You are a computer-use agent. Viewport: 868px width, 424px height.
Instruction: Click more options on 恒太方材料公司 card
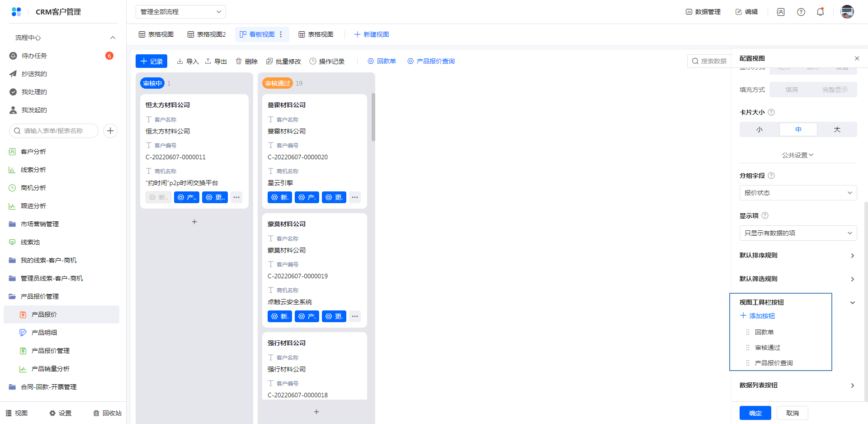tap(236, 197)
